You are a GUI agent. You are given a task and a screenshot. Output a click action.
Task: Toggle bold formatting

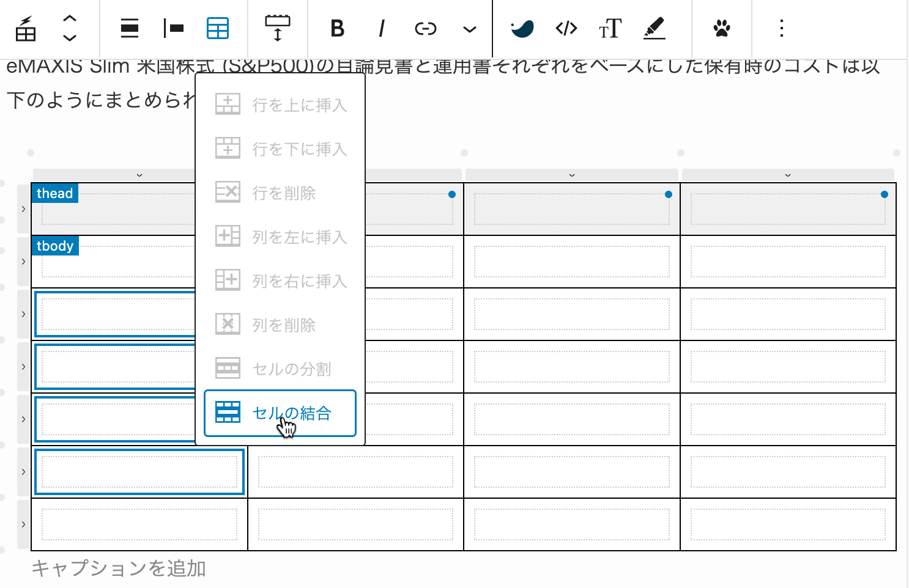337,29
